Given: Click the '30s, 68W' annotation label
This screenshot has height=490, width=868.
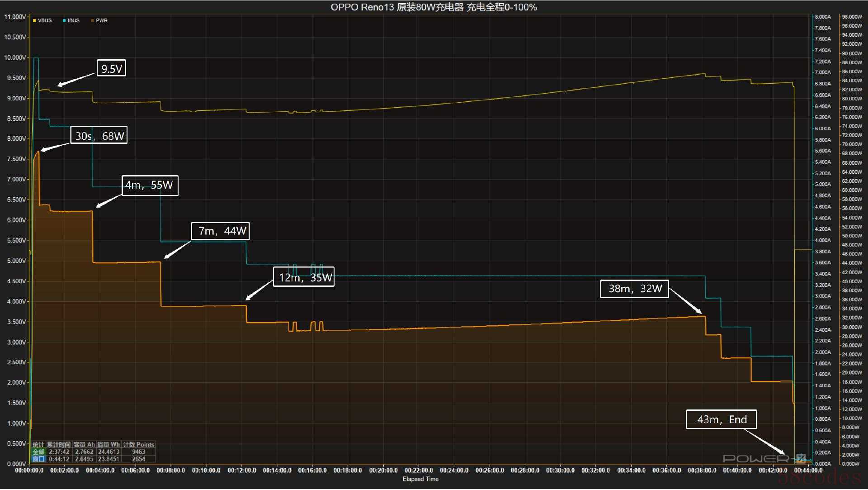Looking at the screenshot, I should 99,136.
